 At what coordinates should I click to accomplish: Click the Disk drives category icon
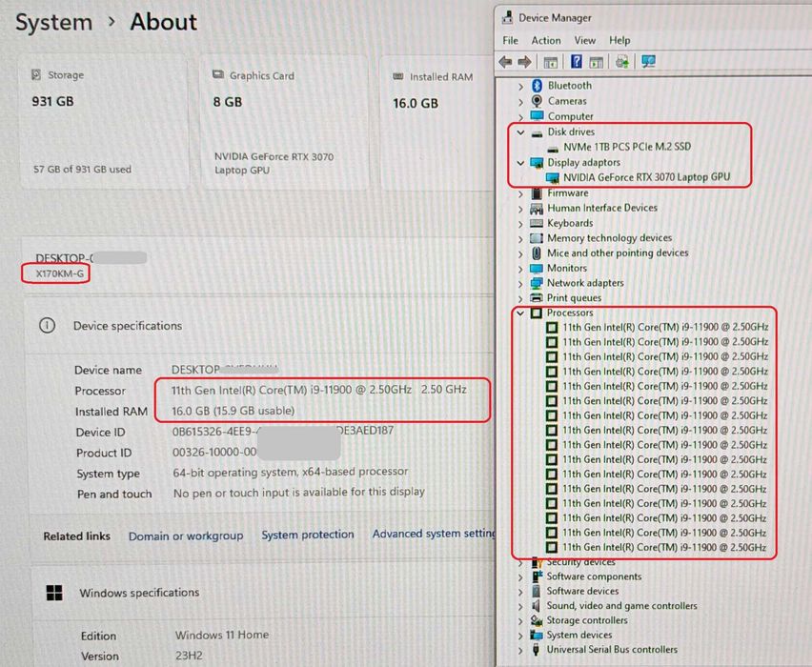tap(537, 132)
